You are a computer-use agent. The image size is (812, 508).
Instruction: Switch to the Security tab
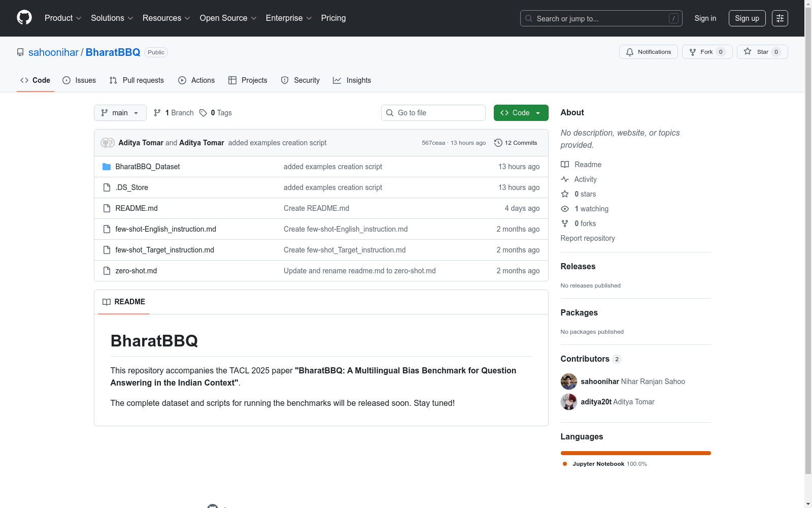point(300,80)
